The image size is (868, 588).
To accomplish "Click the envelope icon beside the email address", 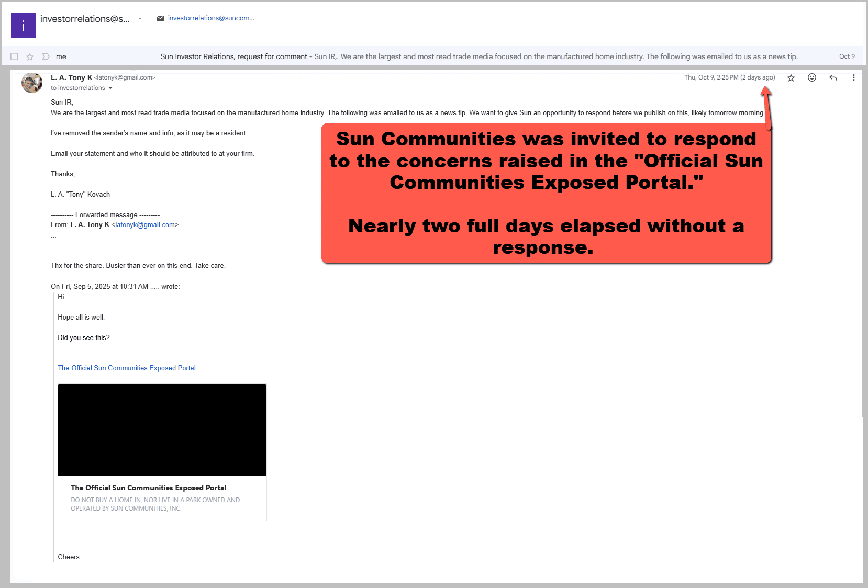I will tap(160, 18).
